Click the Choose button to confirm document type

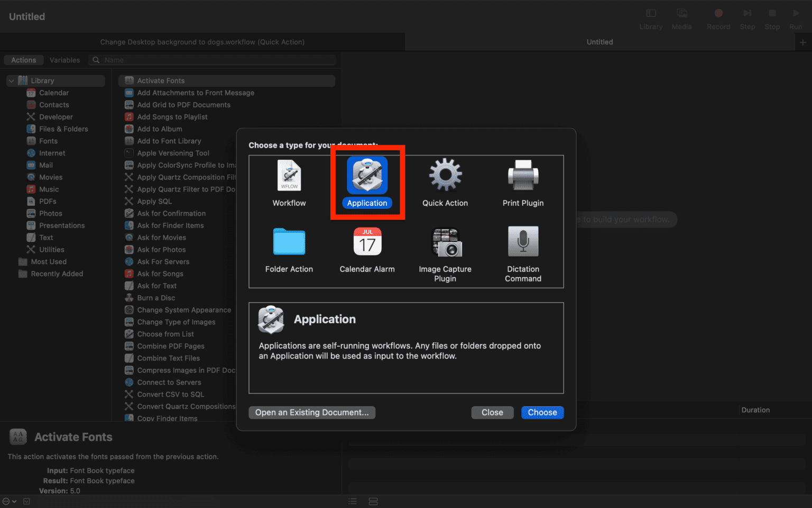point(542,412)
